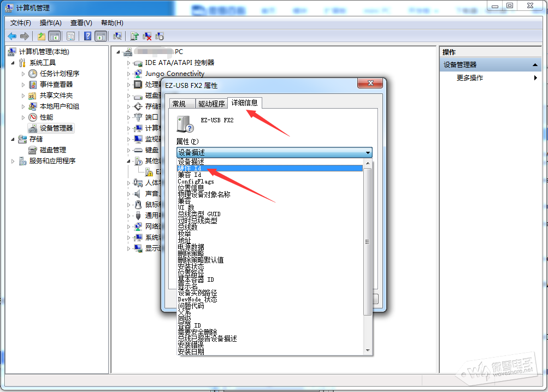This screenshot has width=548, height=392.
Task: Select 服务和应用程序 in the left tree
Action: pos(52,161)
